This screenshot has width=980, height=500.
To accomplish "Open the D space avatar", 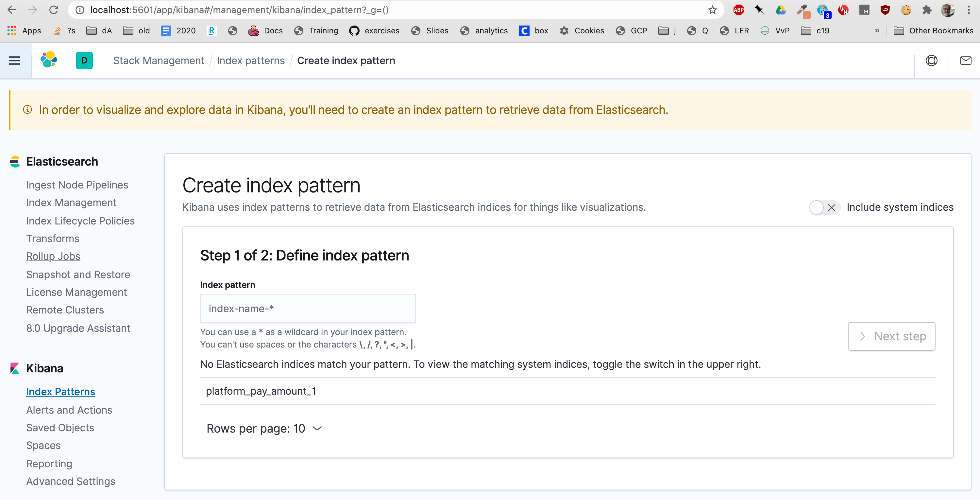I will click(84, 61).
